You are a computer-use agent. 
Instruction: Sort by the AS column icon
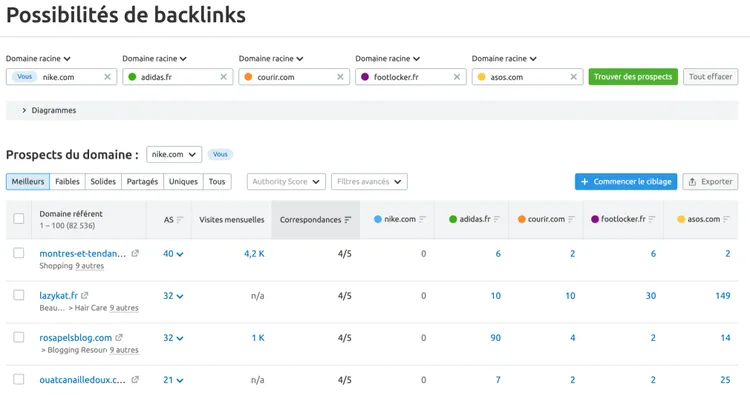click(180, 220)
